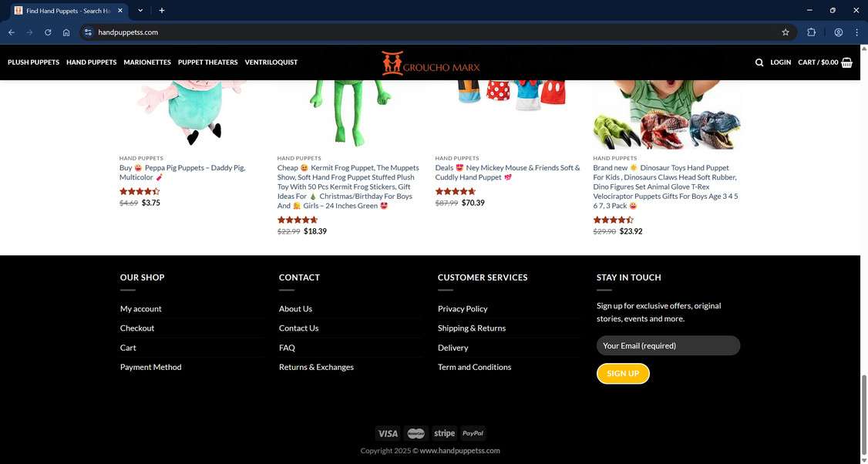The width and height of the screenshot is (868, 464).
Task: Click the Dinosaur Toys puppet rating stars
Action: [x=614, y=220]
